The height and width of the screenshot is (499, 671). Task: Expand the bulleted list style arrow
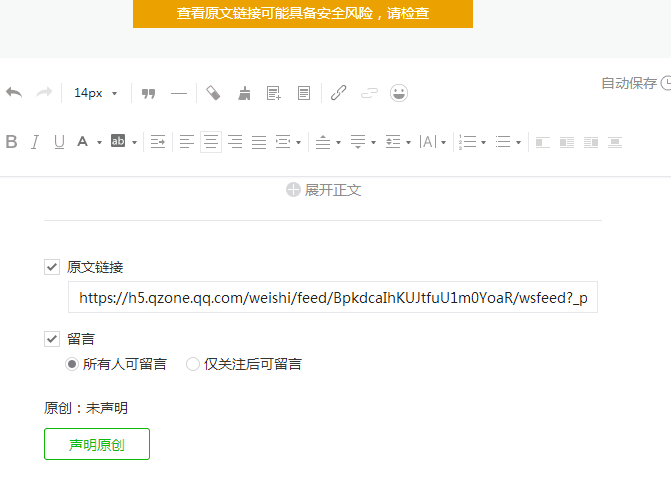(519, 143)
